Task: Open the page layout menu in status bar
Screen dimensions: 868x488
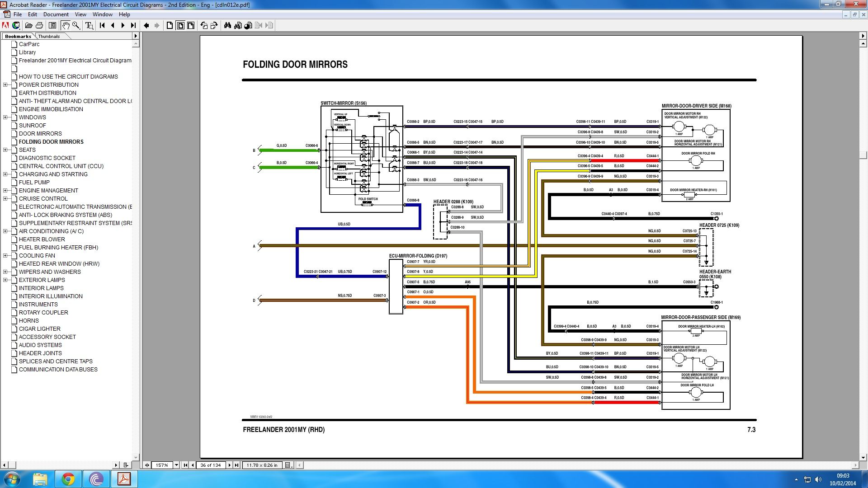Action: [288, 465]
